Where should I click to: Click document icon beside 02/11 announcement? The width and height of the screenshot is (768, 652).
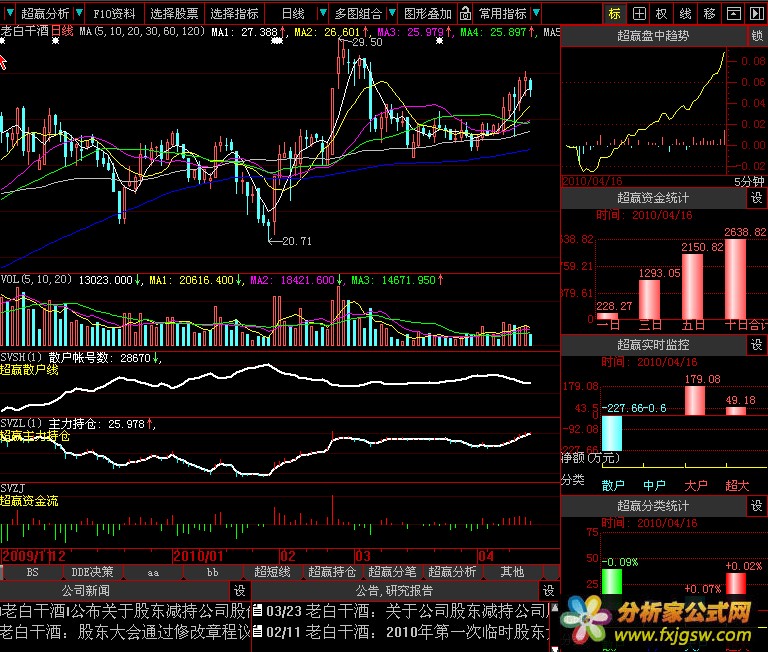point(258,631)
